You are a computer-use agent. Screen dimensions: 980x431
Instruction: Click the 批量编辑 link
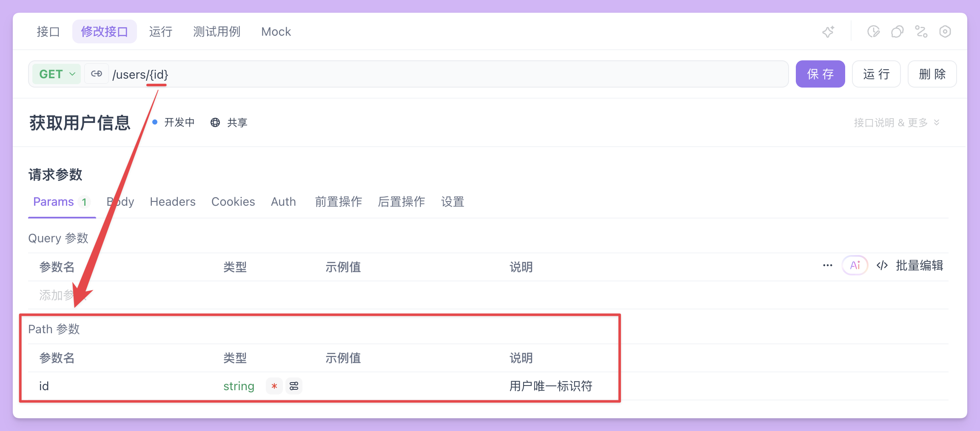[920, 265]
